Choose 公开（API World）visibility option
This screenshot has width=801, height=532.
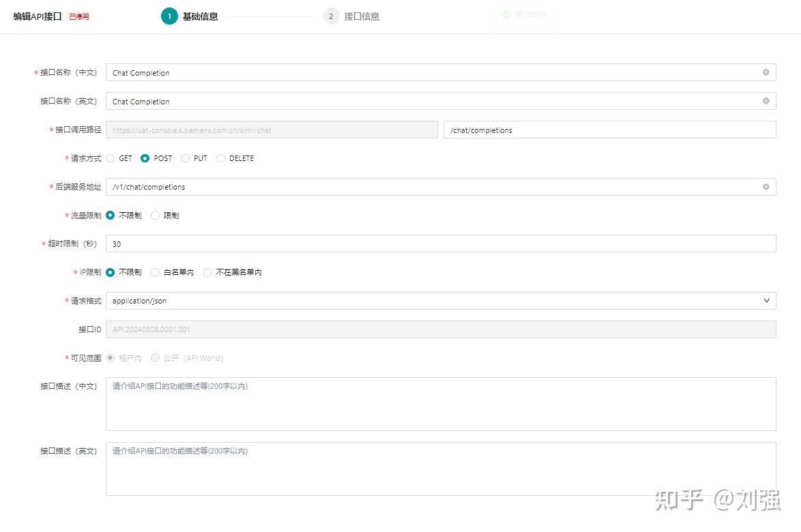[x=155, y=357]
